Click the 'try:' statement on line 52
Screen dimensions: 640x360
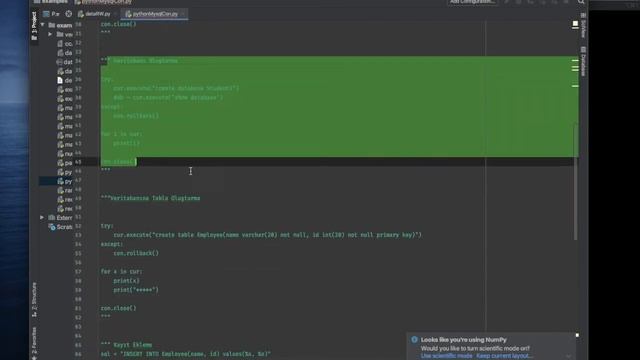107,226
